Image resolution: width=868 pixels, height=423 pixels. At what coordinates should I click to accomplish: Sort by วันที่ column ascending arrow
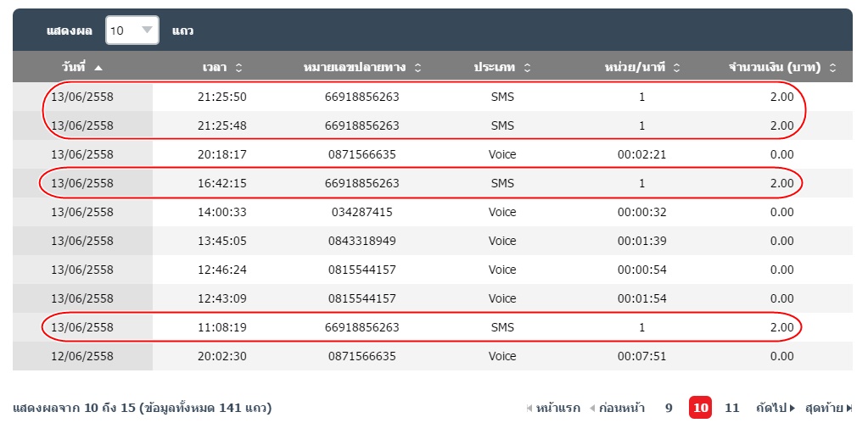click(98, 67)
